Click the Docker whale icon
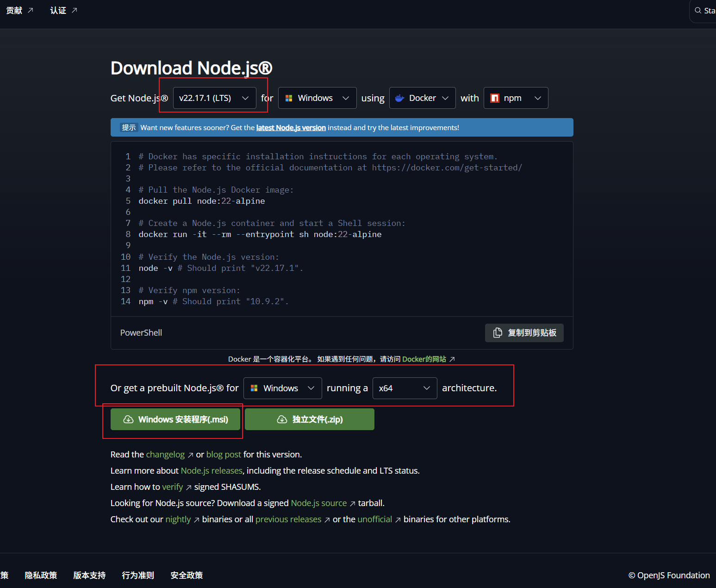The height and width of the screenshot is (588, 716). 399,98
